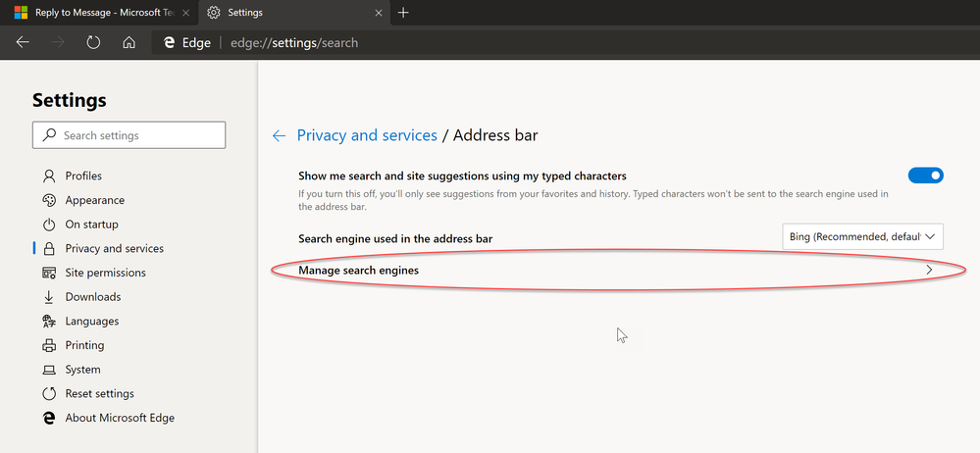Click the Printing printer icon
This screenshot has height=453, width=980.
pyautogui.click(x=49, y=345)
